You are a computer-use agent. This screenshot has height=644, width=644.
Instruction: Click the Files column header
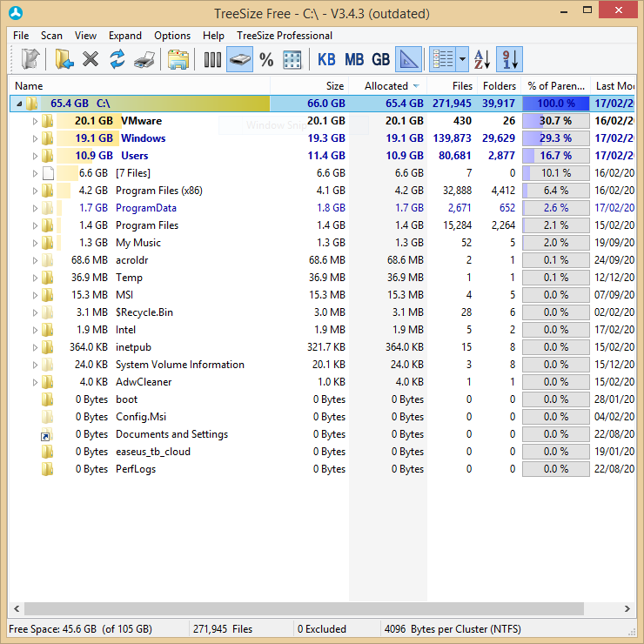452,86
